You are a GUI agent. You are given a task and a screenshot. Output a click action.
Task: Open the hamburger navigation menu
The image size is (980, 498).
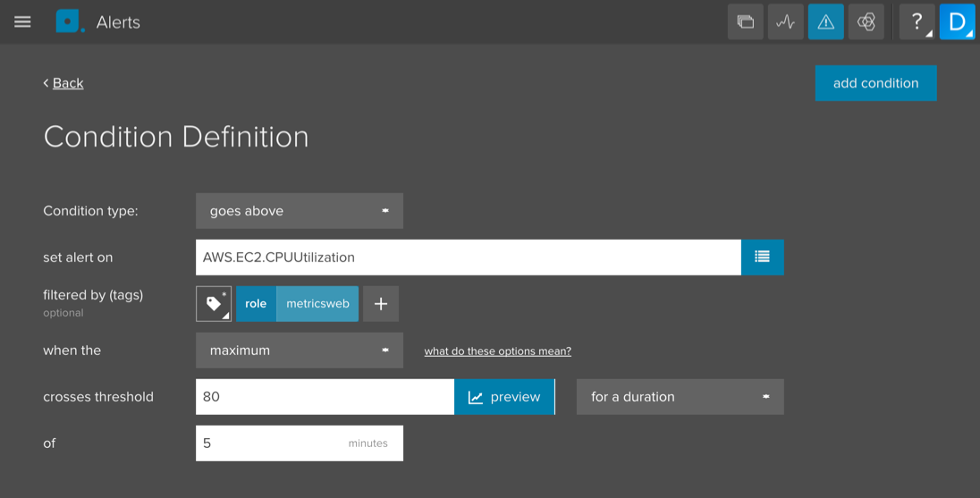point(23,22)
